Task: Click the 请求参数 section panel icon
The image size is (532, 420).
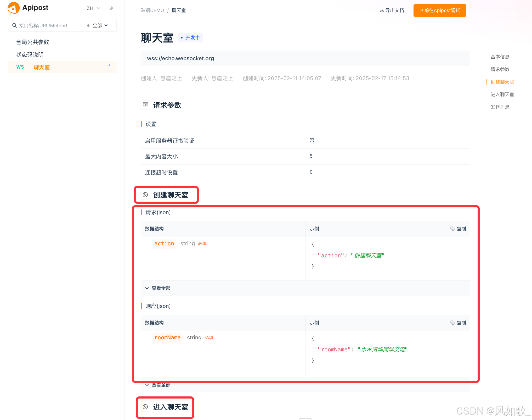Action: pos(145,105)
